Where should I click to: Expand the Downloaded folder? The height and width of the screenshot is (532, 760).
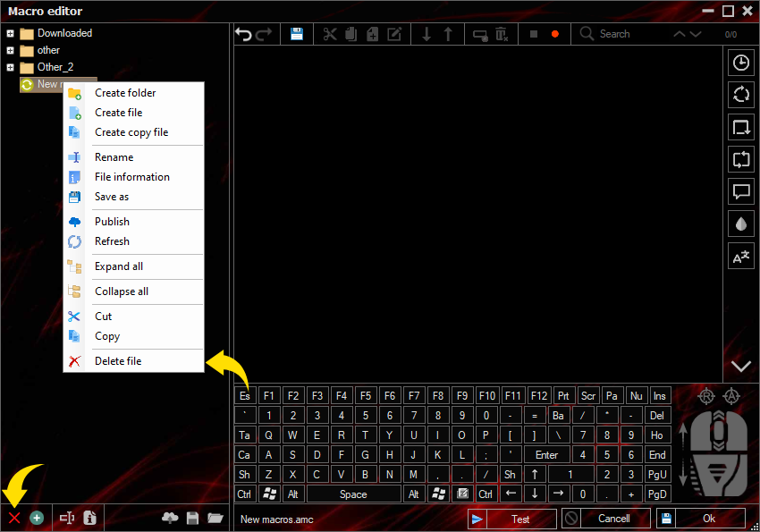point(8,33)
